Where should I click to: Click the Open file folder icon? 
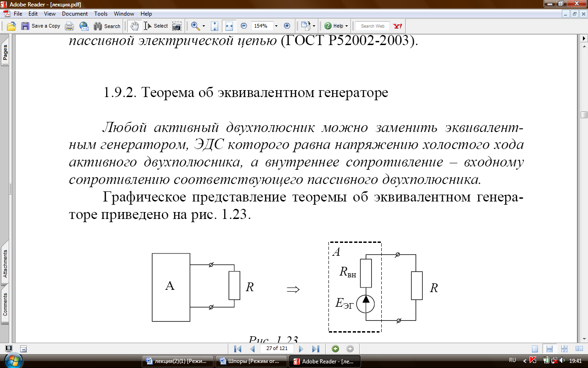[11, 26]
